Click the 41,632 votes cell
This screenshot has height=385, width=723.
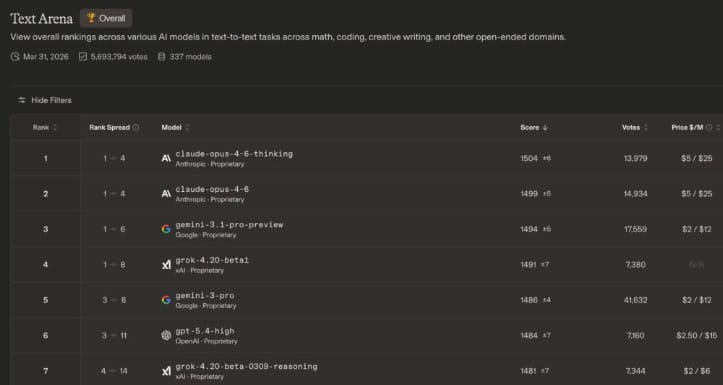[635, 300]
